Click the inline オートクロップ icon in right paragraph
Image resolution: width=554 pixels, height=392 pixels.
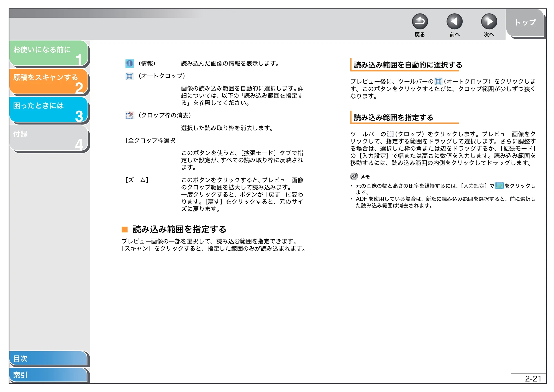click(x=438, y=81)
